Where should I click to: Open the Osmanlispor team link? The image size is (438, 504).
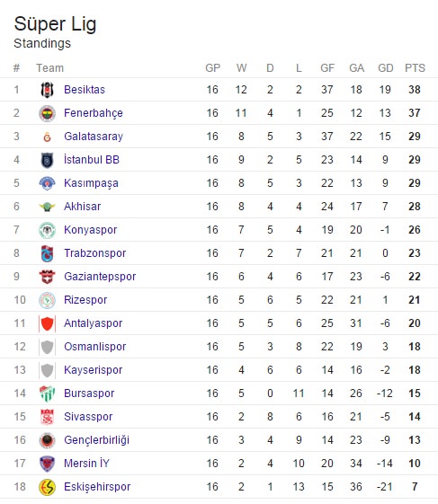coord(95,347)
